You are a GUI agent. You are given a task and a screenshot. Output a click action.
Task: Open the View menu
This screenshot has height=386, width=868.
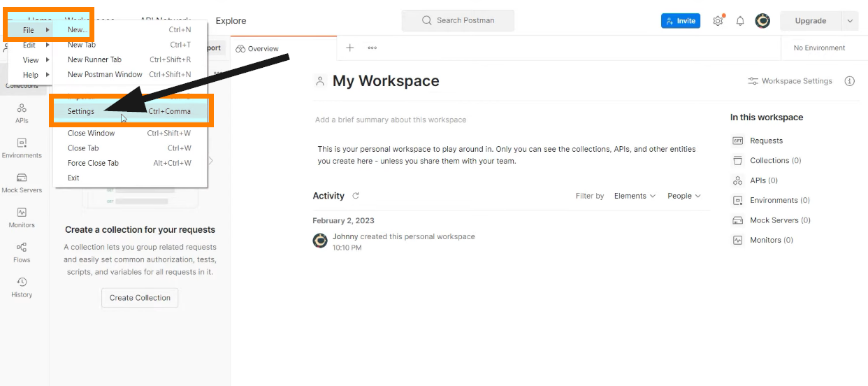pos(30,60)
